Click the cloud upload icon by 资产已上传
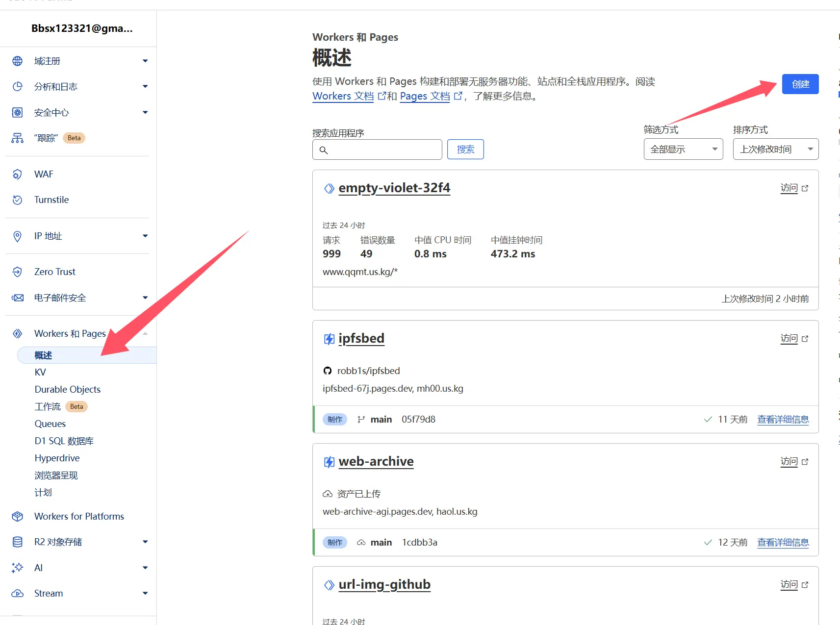Image resolution: width=840 pixels, height=625 pixels. tap(328, 494)
